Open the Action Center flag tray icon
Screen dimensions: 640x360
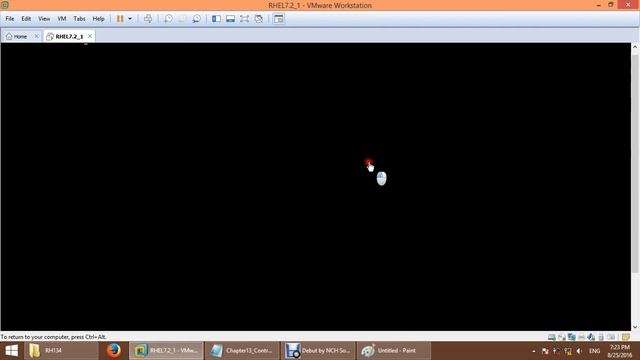tap(545, 351)
